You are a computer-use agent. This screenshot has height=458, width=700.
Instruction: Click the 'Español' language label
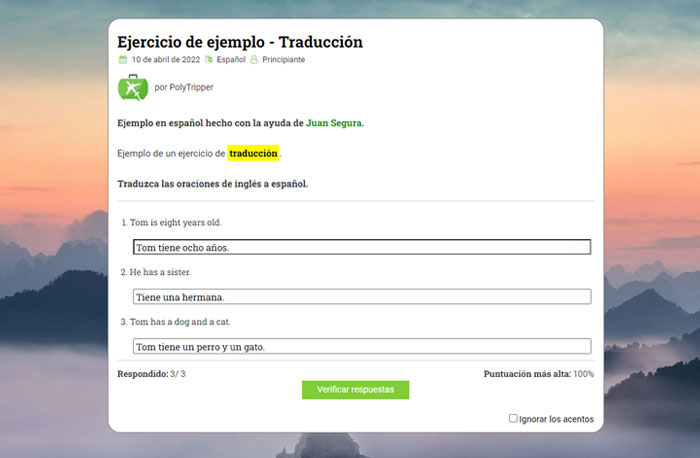coord(231,60)
